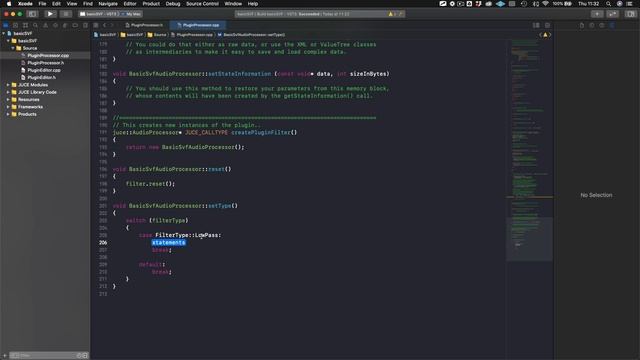Show the History inspector
The height and width of the screenshot is (360, 640).
click(x=592, y=25)
